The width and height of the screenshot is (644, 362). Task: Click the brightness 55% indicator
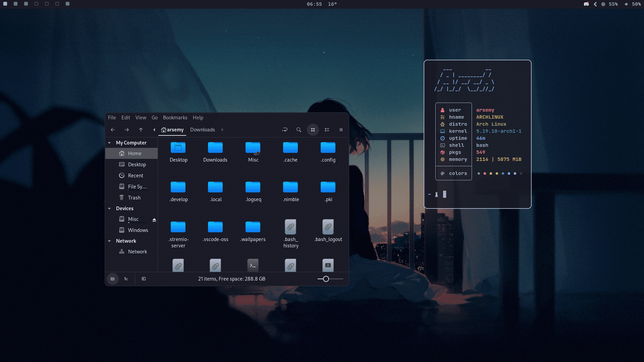pos(609,4)
